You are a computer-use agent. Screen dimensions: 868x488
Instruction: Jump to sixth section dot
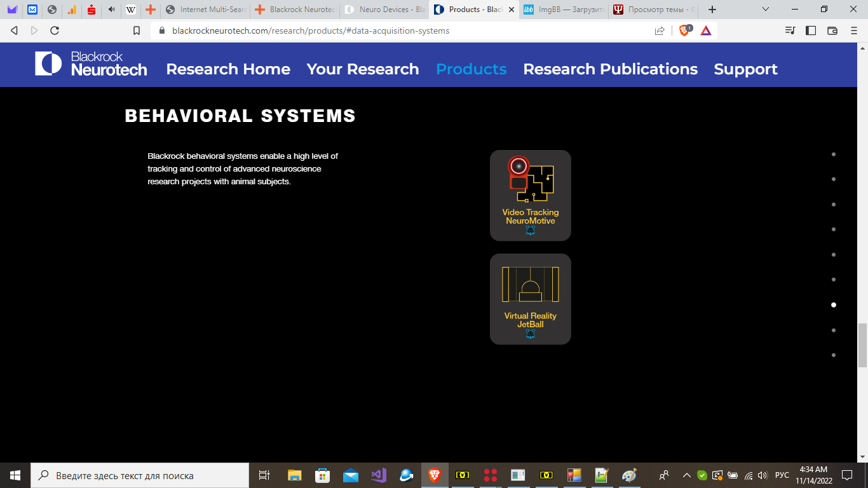pyautogui.click(x=834, y=280)
